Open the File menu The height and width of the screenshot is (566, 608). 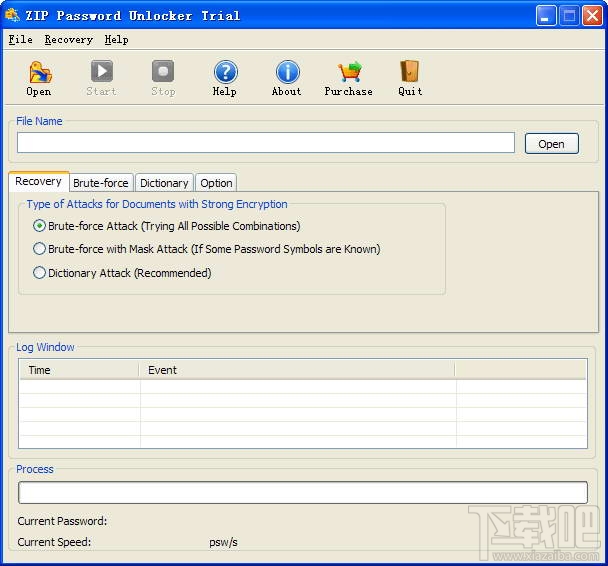pyautogui.click(x=21, y=40)
